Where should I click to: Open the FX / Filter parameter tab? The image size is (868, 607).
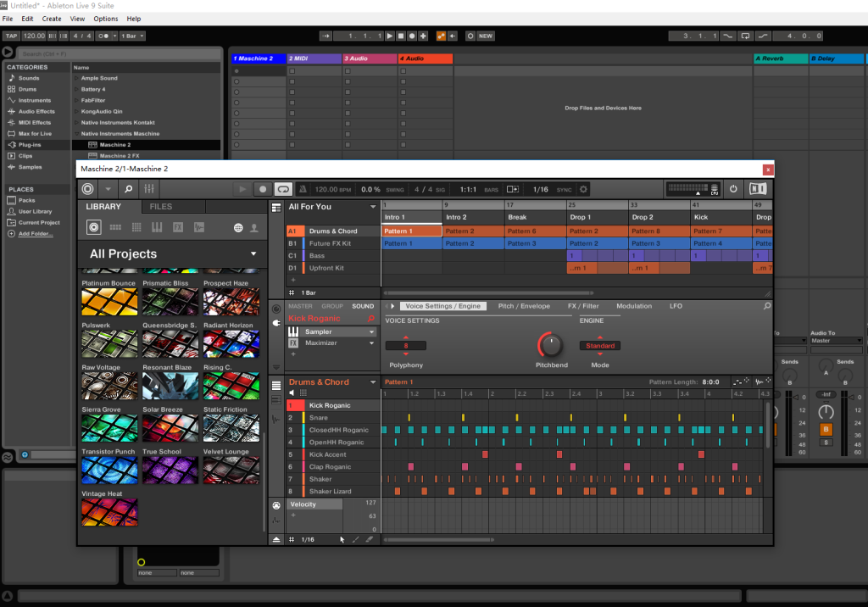click(583, 306)
